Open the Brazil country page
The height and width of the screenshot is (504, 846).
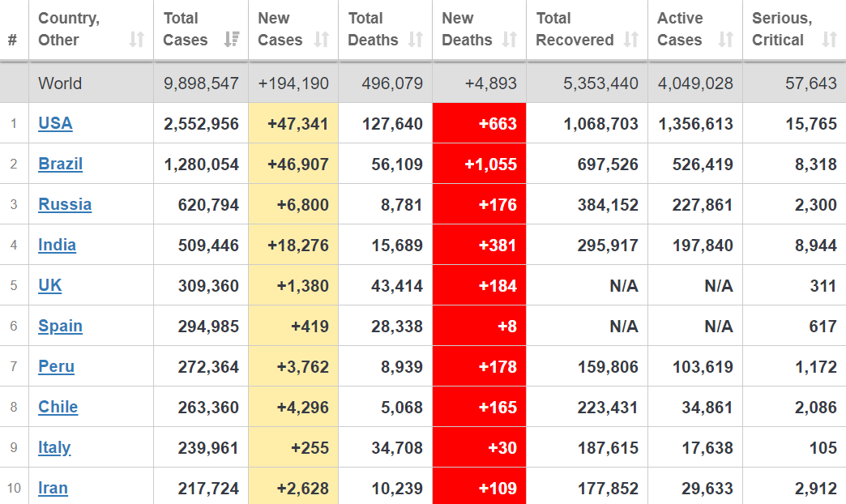60,164
